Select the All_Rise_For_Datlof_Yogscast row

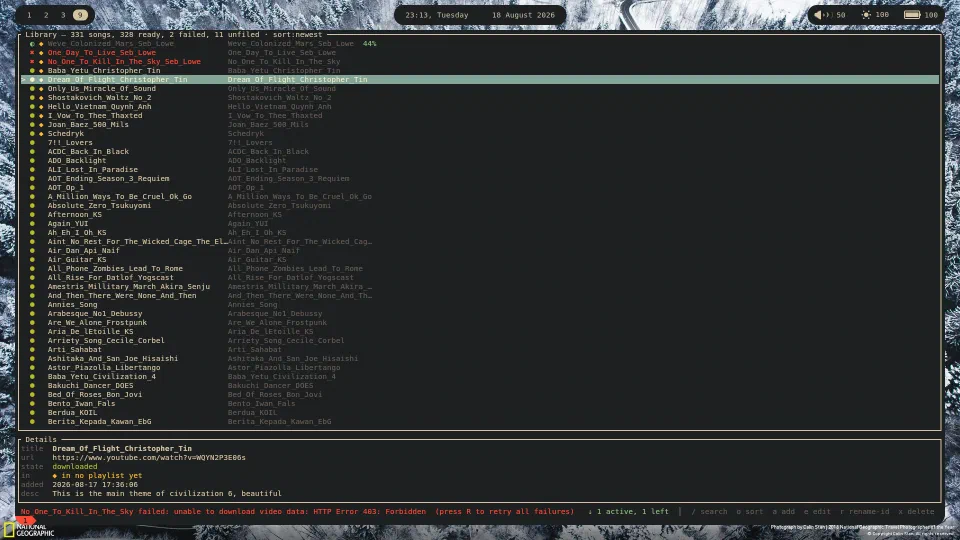pos(480,277)
